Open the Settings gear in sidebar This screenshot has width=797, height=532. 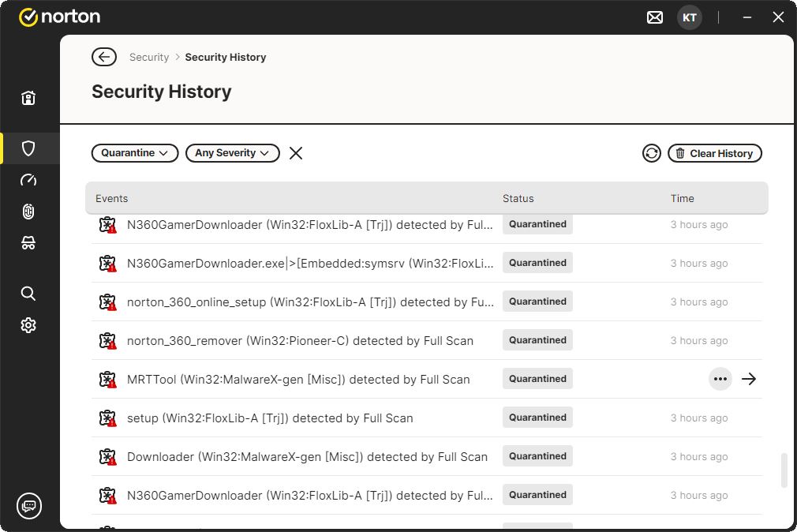point(28,325)
